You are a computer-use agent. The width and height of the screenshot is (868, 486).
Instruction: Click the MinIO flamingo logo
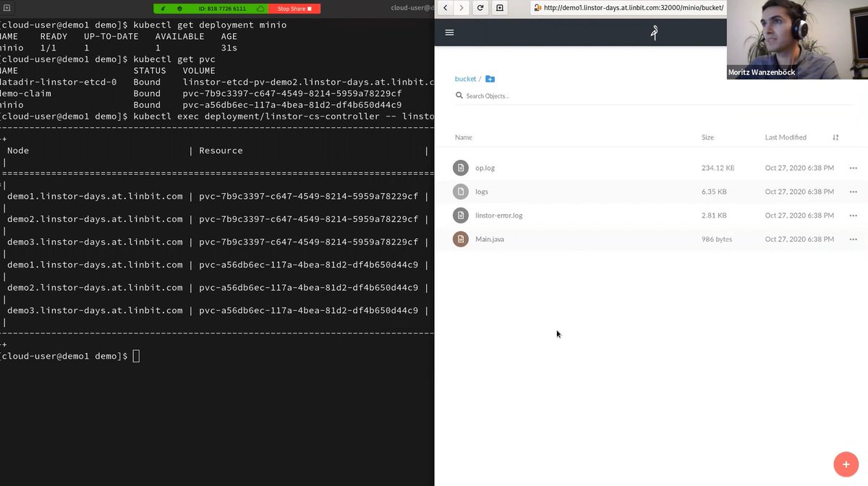pyautogui.click(x=654, y=33)
